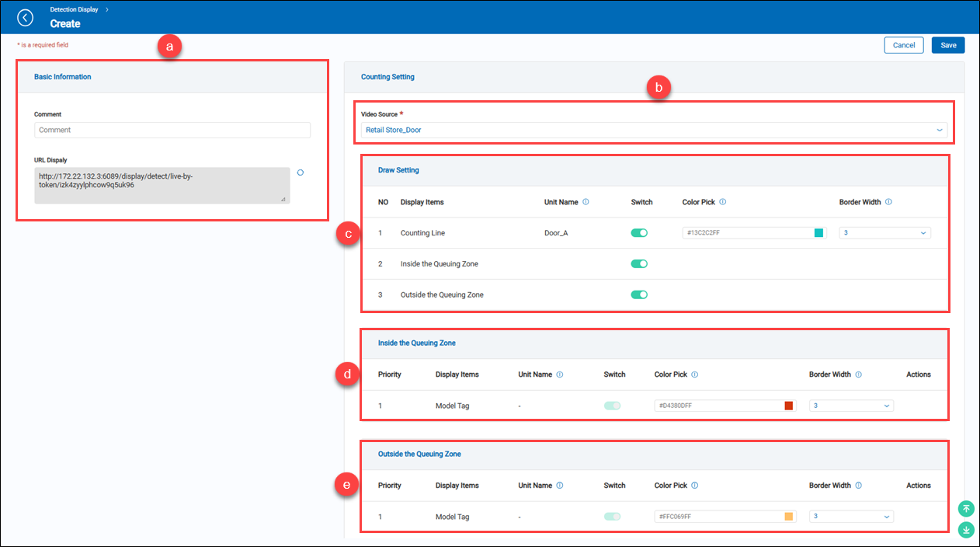Click the scroll-to-bottom arrow icon
The height and width of the screenshot is (547, 980).
coord(966,530)
